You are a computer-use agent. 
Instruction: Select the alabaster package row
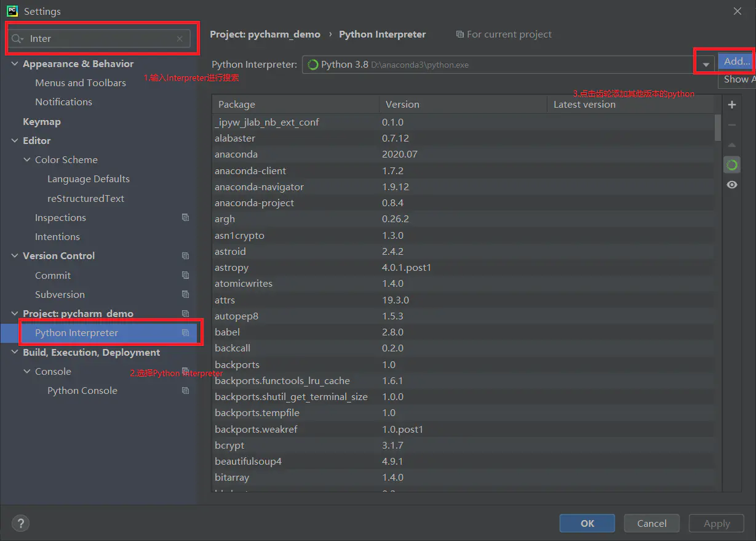(x=463, y=138)
